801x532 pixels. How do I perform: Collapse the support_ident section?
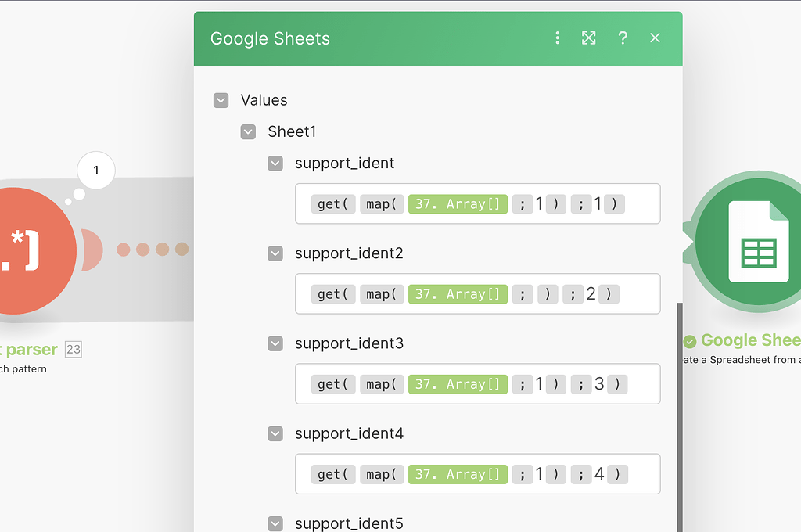click(275, 164)
